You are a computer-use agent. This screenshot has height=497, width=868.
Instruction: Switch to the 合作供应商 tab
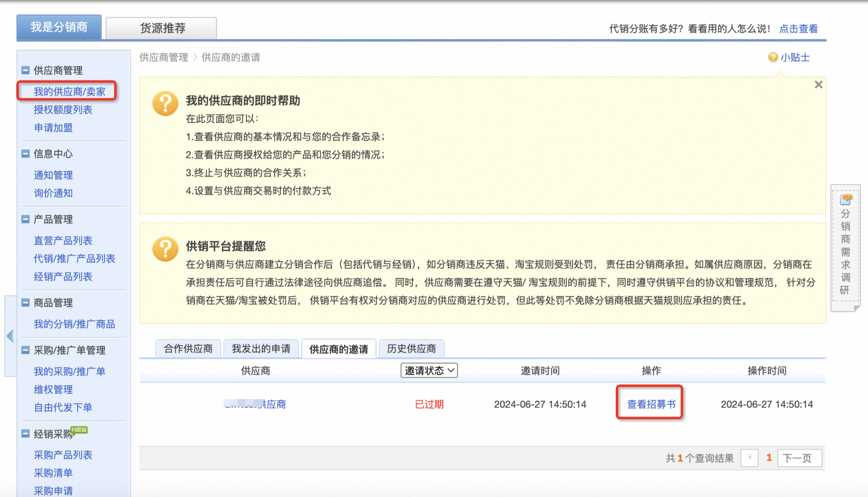188,349
